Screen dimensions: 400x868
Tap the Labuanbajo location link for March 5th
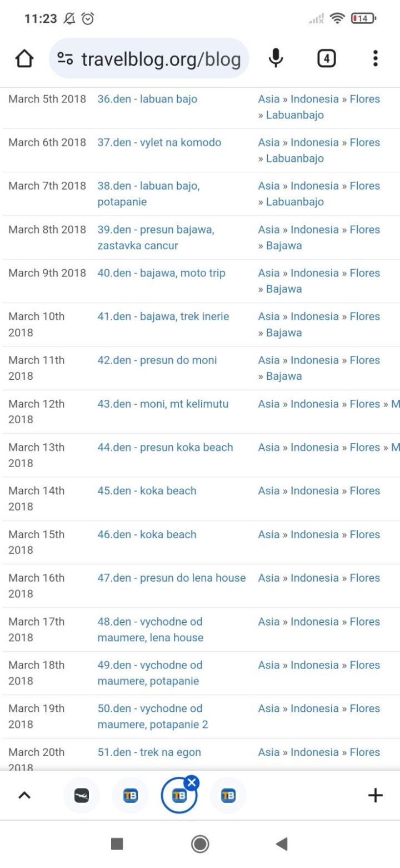[294, 115]
